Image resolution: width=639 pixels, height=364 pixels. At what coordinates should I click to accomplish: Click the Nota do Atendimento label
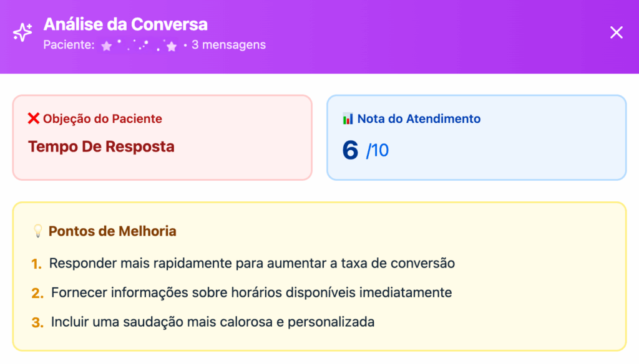(419, 118)
